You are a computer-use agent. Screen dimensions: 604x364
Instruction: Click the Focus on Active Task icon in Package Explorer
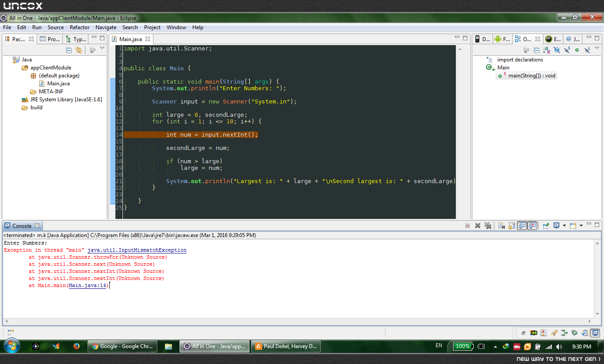pyautogui.click(x=92, y=50)
